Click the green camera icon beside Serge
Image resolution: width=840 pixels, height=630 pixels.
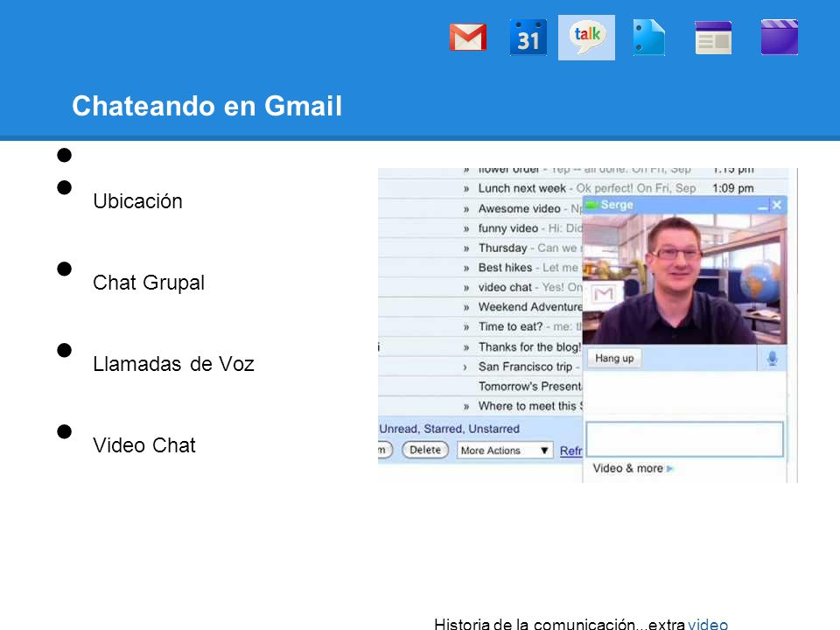point(592,205)
